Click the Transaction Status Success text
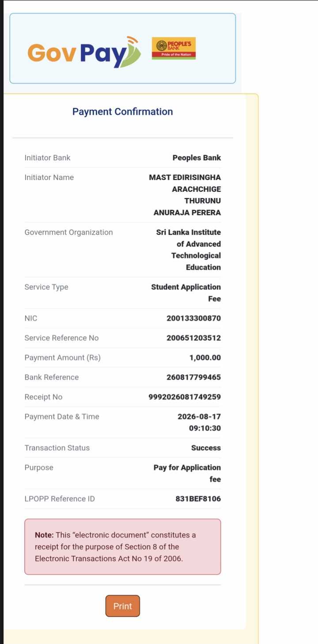The image size is (318, 644). click(206, 448)
